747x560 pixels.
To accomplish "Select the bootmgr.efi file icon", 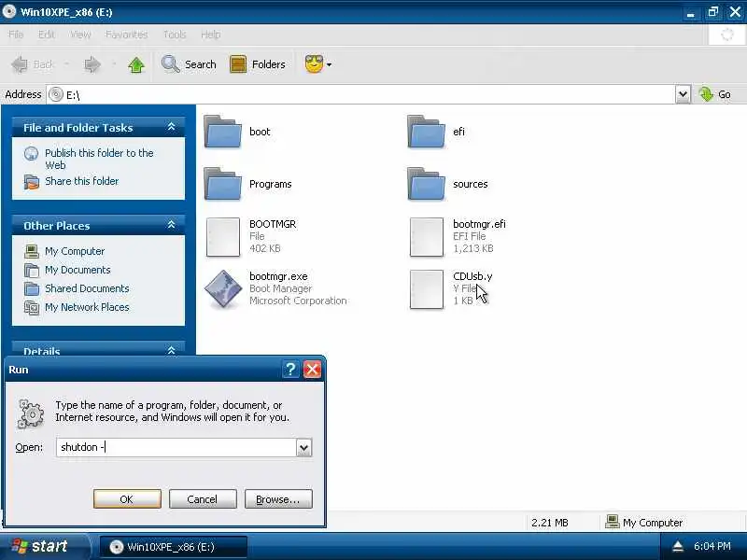I will [x=427, y=237].
